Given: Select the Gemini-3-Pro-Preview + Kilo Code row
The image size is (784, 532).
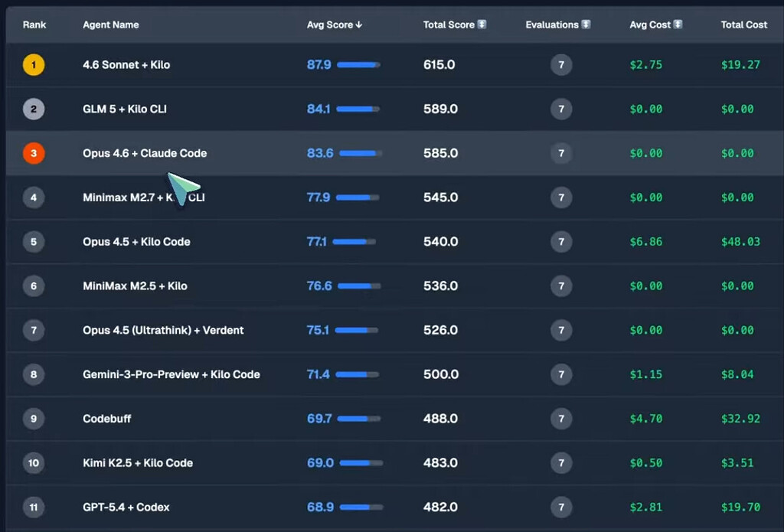Looking at the screenshot, I should pyautogui.click(x=395, y=374).
